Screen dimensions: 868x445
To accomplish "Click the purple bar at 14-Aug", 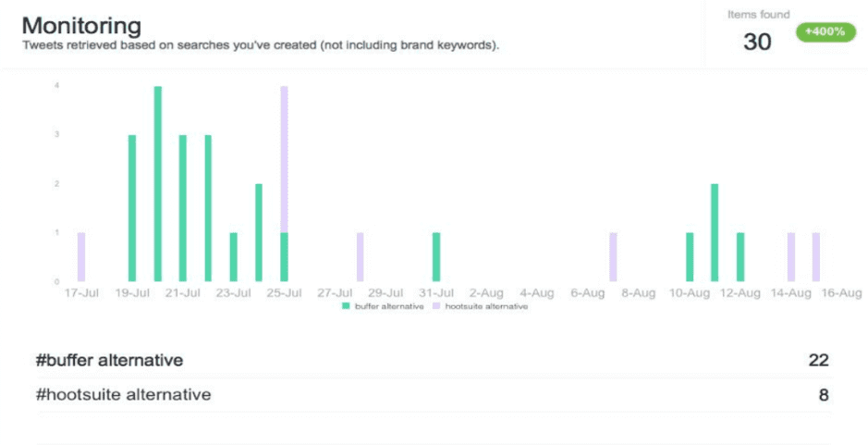I will pos(791,257).
